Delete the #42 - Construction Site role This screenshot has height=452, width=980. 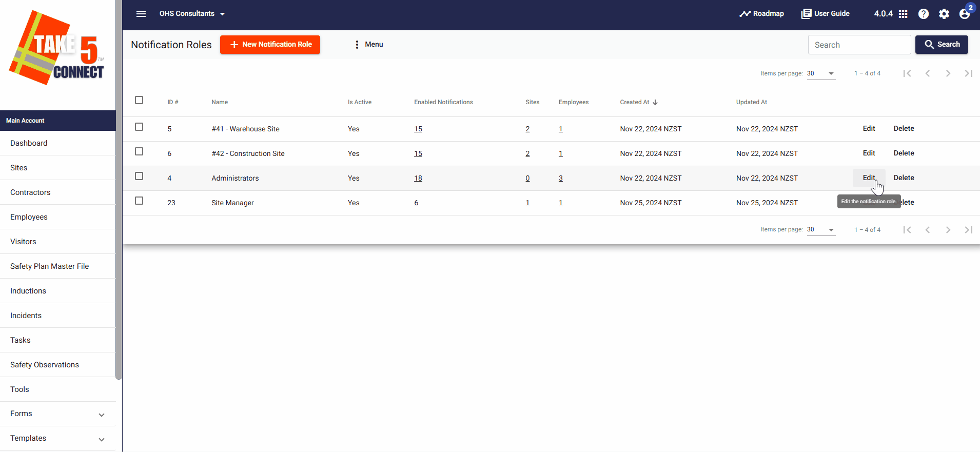click(x=904, y=153)
